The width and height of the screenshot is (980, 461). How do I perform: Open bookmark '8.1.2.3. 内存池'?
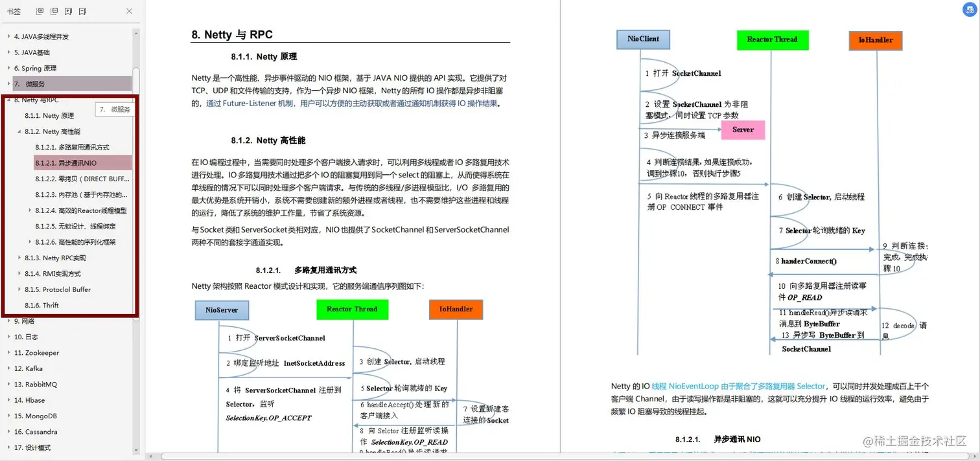pos(81,195)
